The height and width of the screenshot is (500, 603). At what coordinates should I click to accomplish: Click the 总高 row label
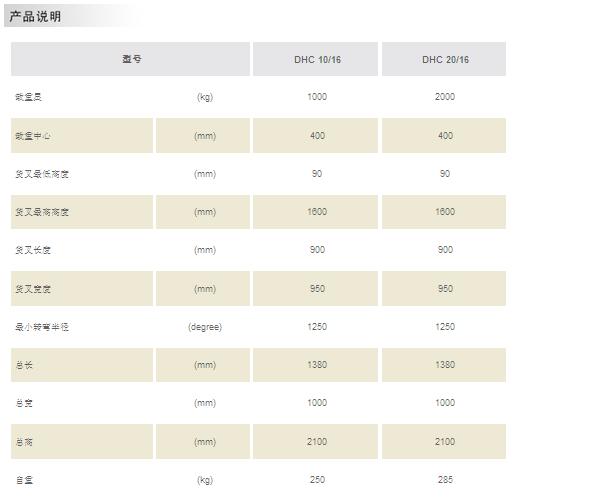pos(24,442)
